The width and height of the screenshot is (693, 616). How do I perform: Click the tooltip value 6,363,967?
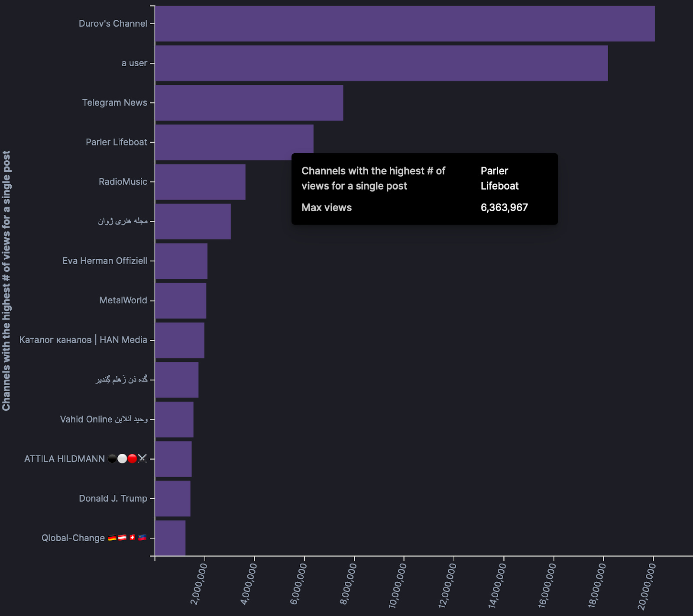[x=504, y=208]
